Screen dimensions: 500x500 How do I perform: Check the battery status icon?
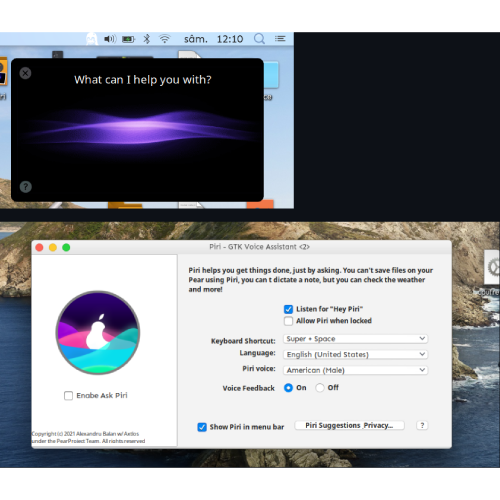[128, 39]
